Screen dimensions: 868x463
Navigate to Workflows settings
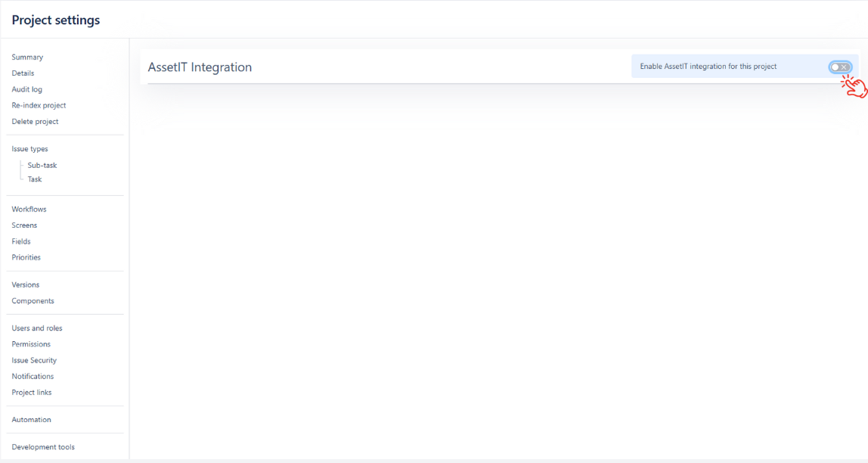point(29,210)
